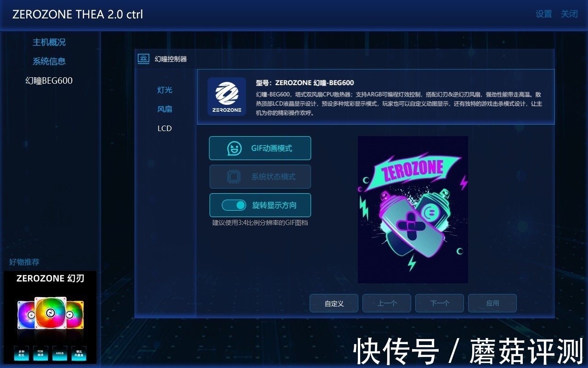Click the 好物推荐 label
Image resolution: width=588 pixels, height=368 pixels.
[x=24, y=262]
